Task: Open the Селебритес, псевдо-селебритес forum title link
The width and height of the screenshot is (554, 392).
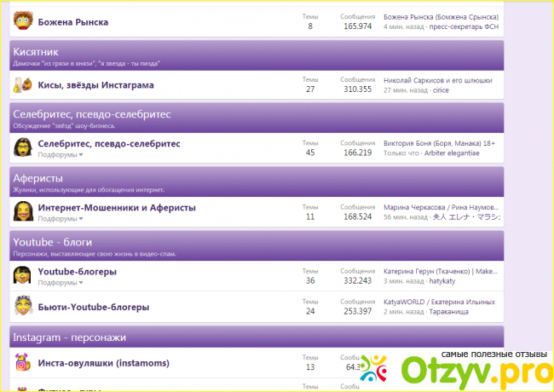Action: pyautogui.click(x=109, y=144)
